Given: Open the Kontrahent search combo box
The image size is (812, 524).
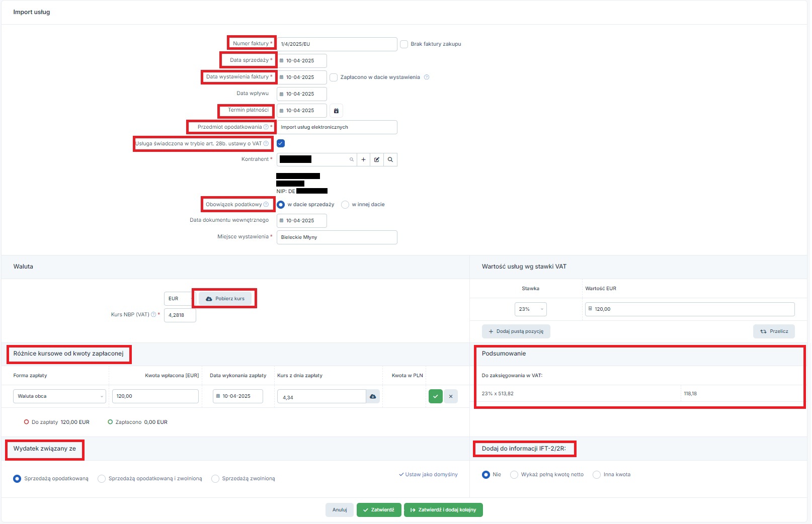Looking at the screenshot, I should point(317,159).
